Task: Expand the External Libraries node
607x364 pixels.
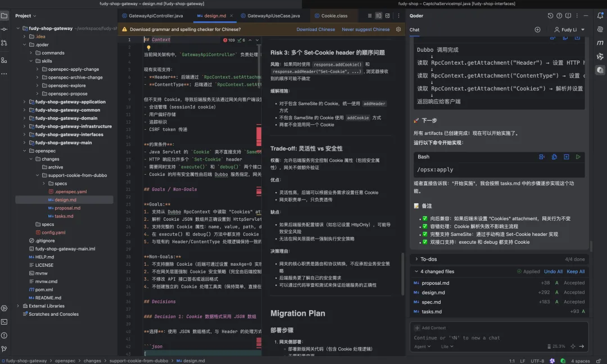Action: pyautogui.click(x=18, y=306)
